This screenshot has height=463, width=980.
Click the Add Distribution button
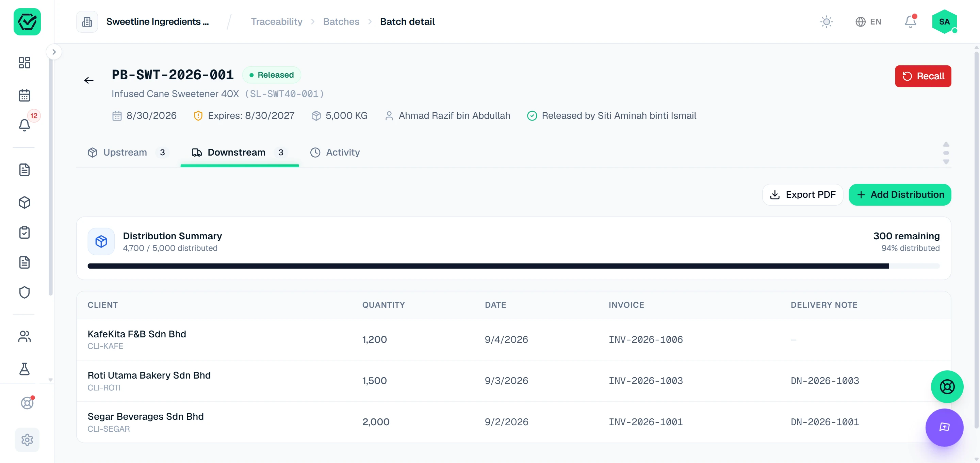click(x=900, y=195)
